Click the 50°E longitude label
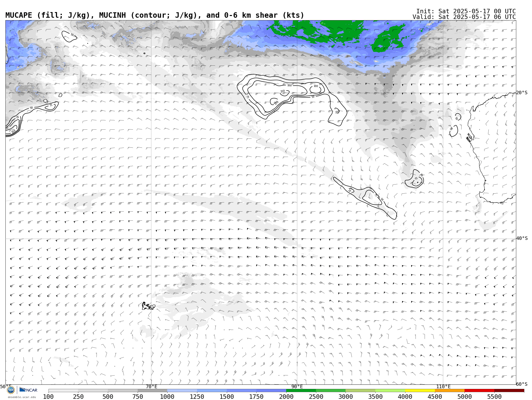Image resolution: width=532 pixels, height=400 pixels. (6, 386)
